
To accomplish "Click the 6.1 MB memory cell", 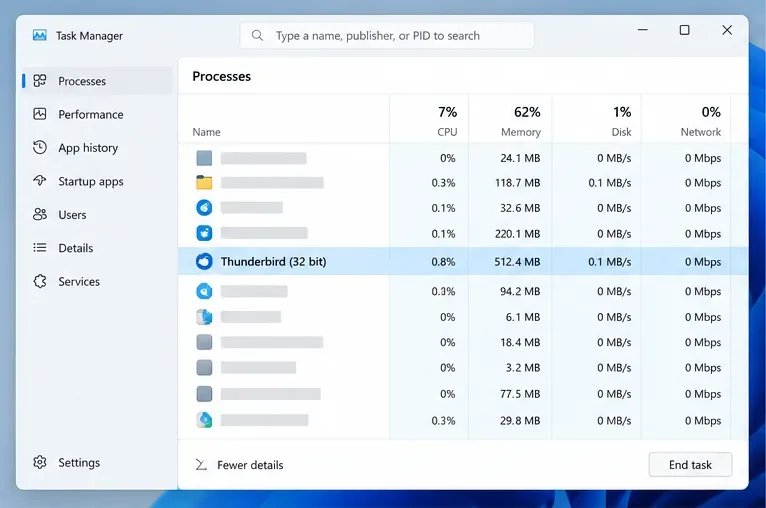I will pos(523,317).
